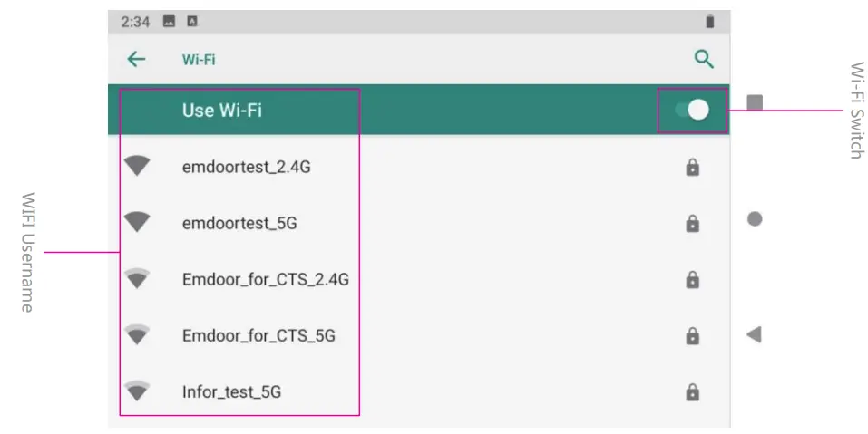Open the search magnifier icon

[704, 60]
